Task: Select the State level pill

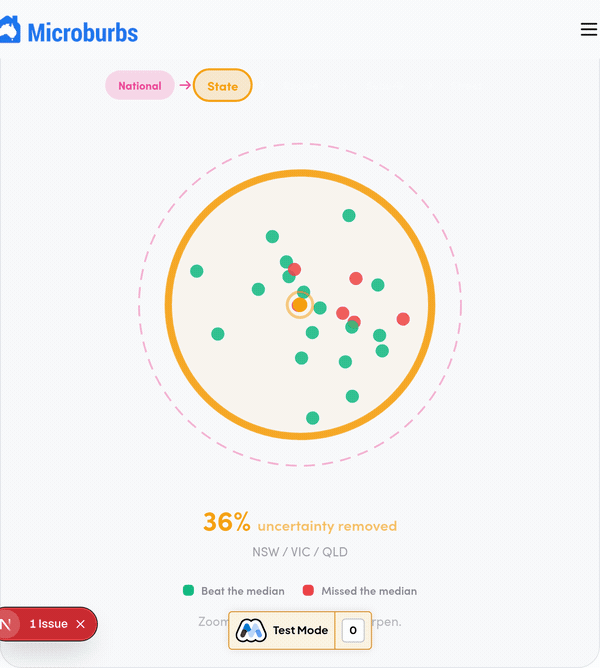Action: pyautogui.click(x=223, y=86)
